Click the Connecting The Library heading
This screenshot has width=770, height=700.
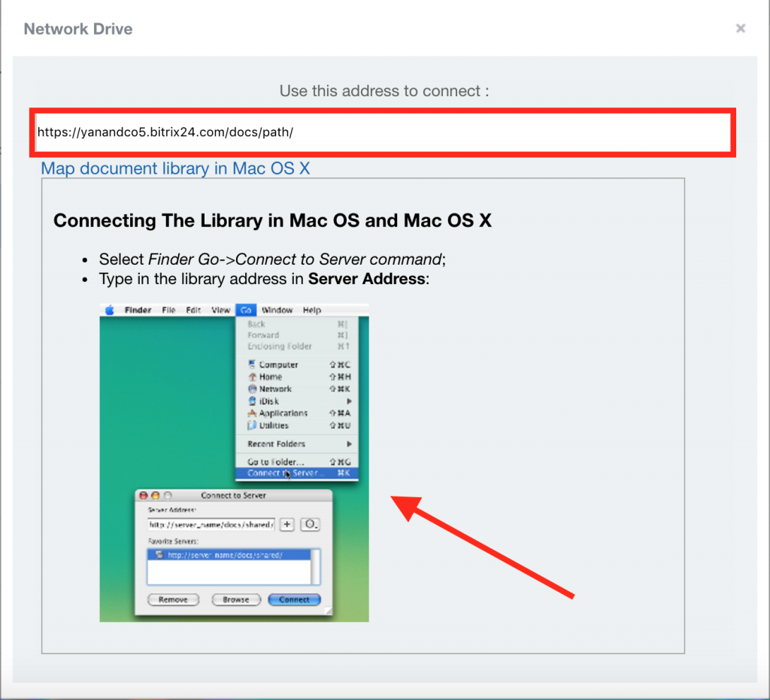tap(272, 220)
